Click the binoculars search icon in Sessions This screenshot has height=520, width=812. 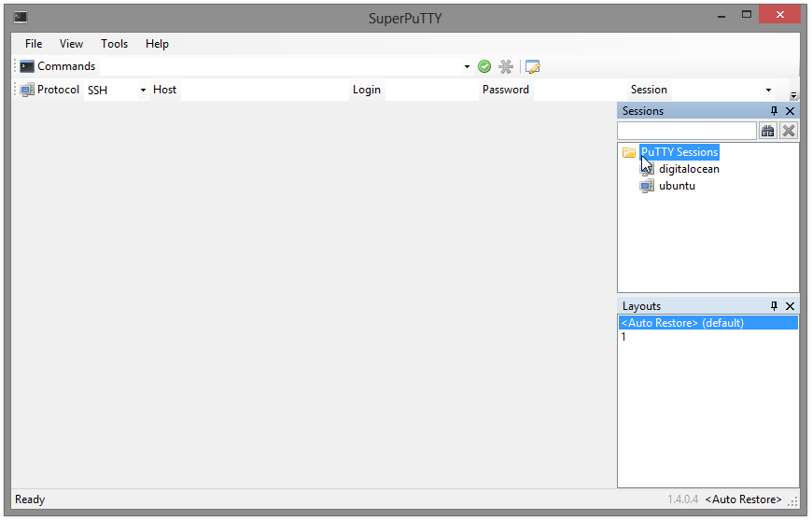pos(767,131)
